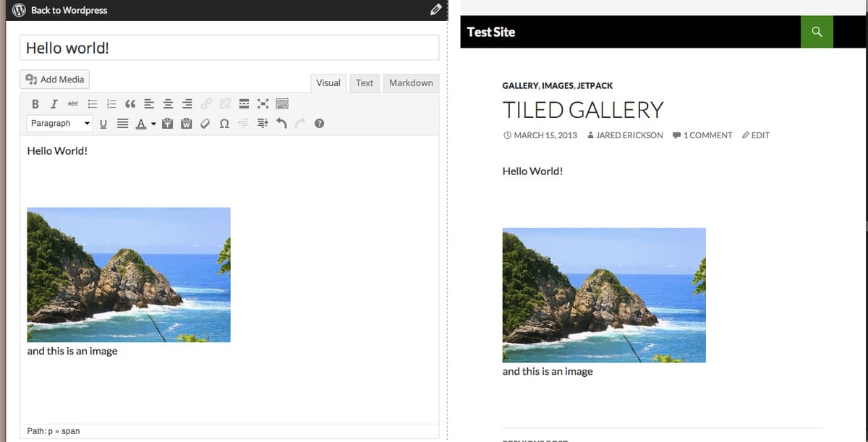Switch to the Text editing tab
Screen dimensions: 868x442
[x=364, y=82]
